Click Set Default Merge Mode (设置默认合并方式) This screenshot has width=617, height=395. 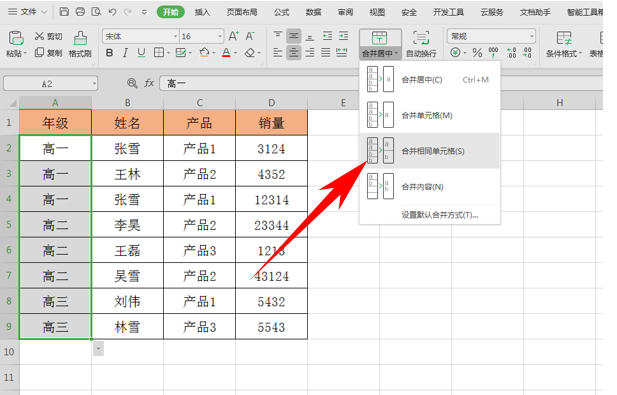coord(440,215)
